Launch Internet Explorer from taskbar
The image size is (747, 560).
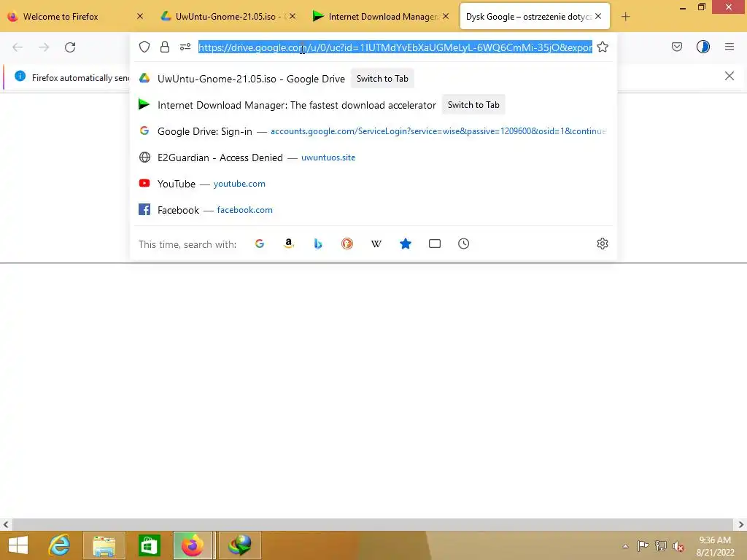[60, 545]
